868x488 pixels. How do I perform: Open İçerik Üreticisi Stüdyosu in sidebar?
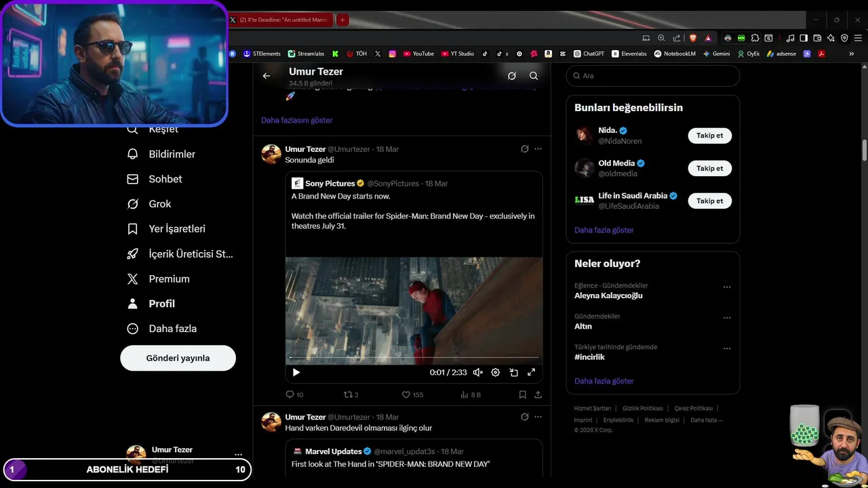[180, 254]
